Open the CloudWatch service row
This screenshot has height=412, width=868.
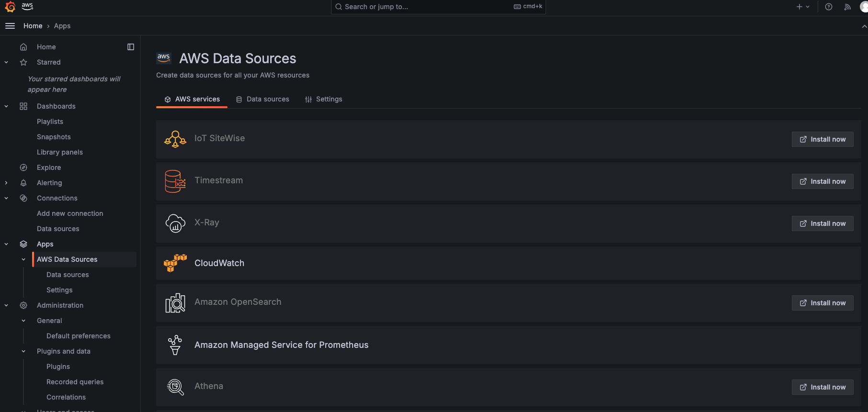[509, 263]
